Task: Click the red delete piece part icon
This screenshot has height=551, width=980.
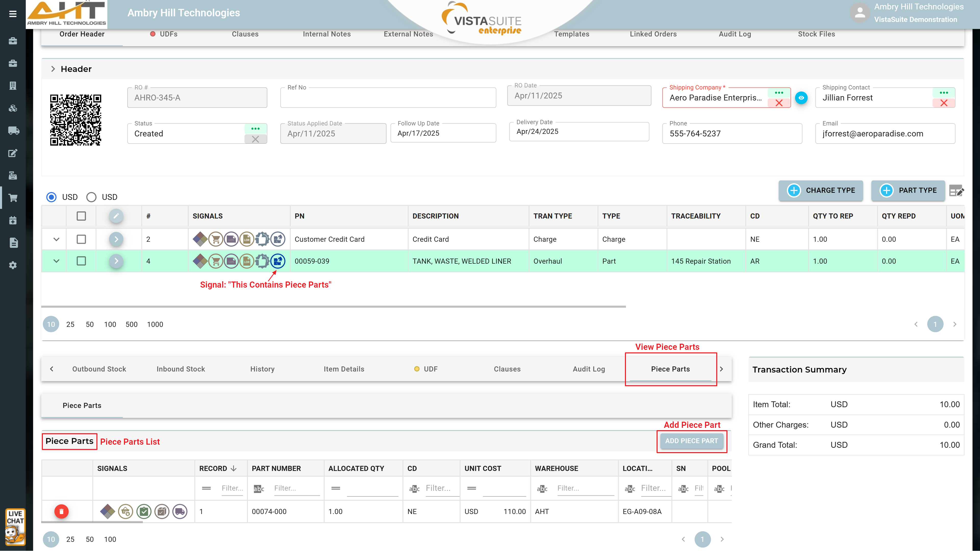Action: (x=61, y=511)
